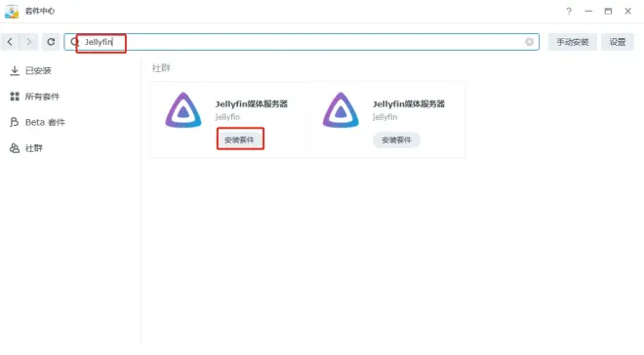
Task: Open the help question mark
Action: pyautogui.click(x=569, y=11)
